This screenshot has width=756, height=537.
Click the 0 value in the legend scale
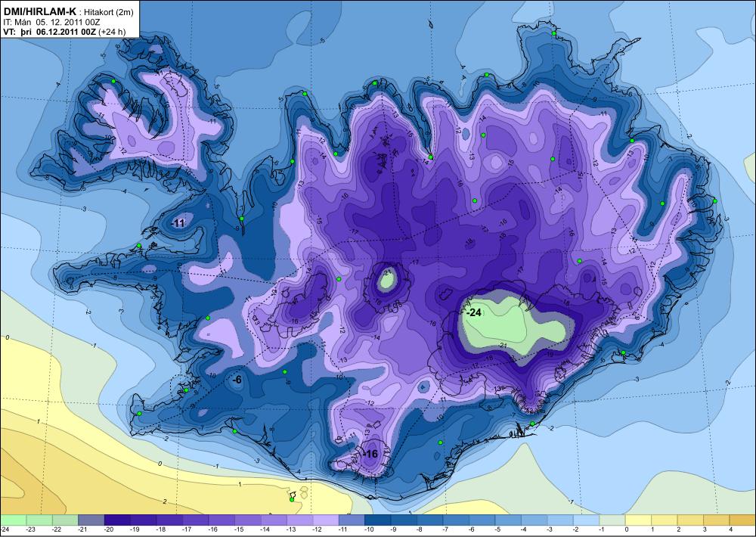(x=626, y=529)
